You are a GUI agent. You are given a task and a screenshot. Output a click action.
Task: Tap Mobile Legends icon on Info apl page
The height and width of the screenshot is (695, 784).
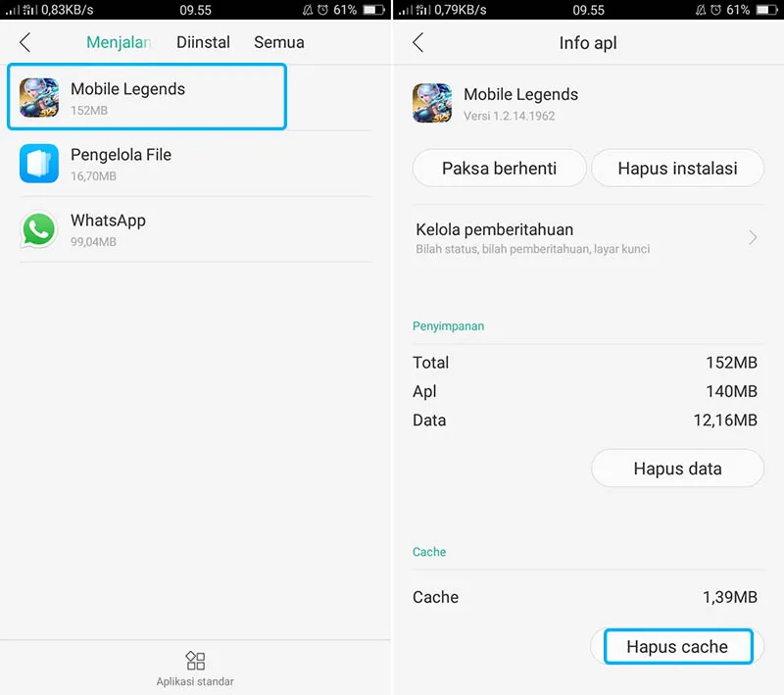pyautogui.click(x=432, y=103)
